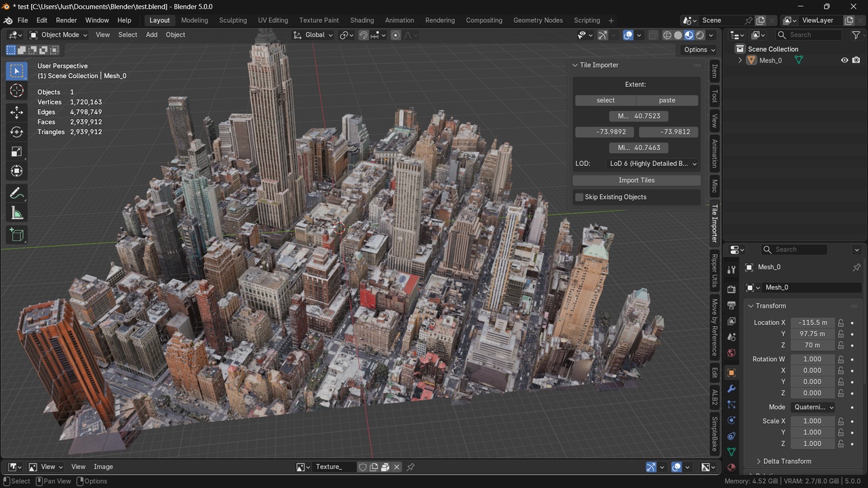This screenshot has width=868, height=488.
Task: Click the fake user shield icon for Texture_
Action: coord(363,467)
